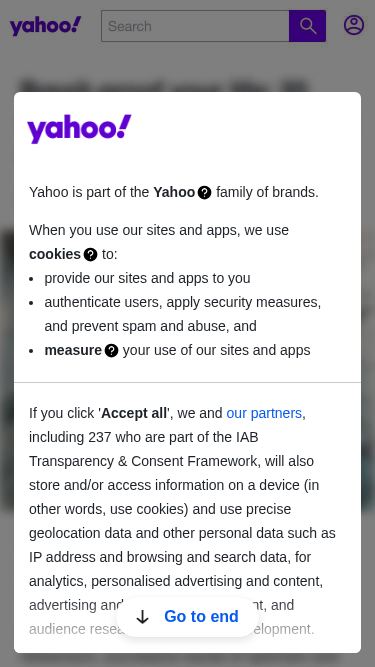Click the 'Transparency & Consent Framework' text line

tap(171, 461)
